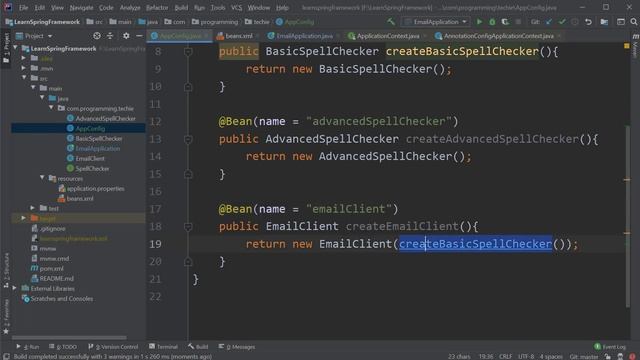The height and width of the screenshot is (360, 640).
Task: Collapse LearnSpringFramework root node
Action: click(16, 48)
